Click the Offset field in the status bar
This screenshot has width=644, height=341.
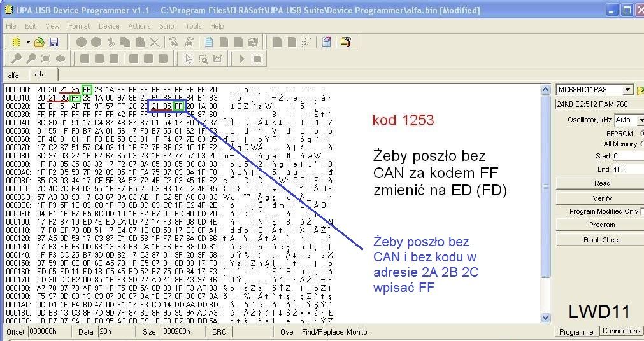(x=49, y=331)
